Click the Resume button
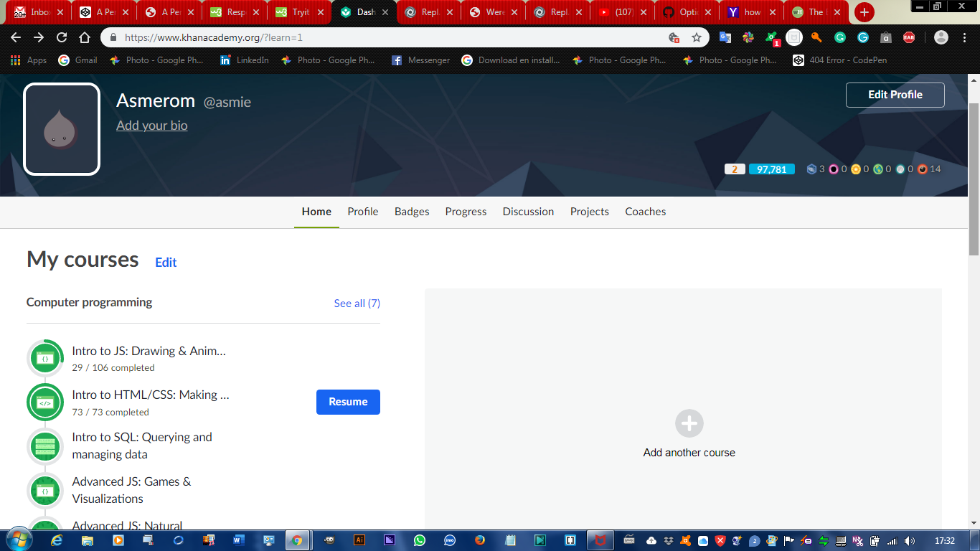The height and width of the screenshot is (551, 980). click(348, 402)
